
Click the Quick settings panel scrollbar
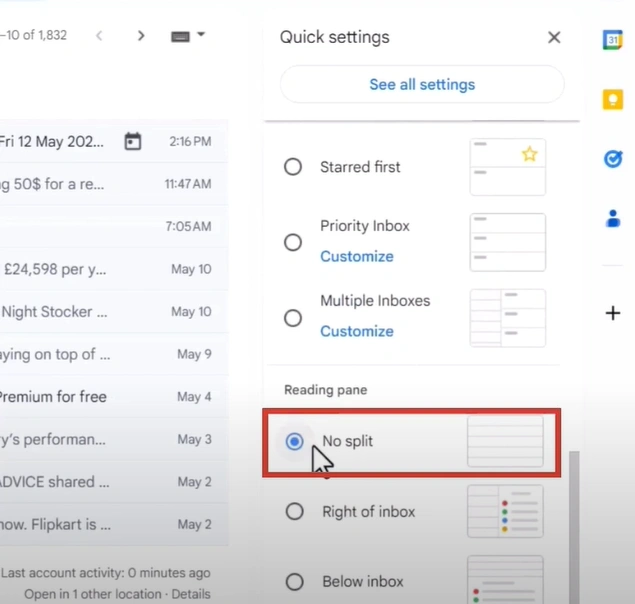click(574, 527)
